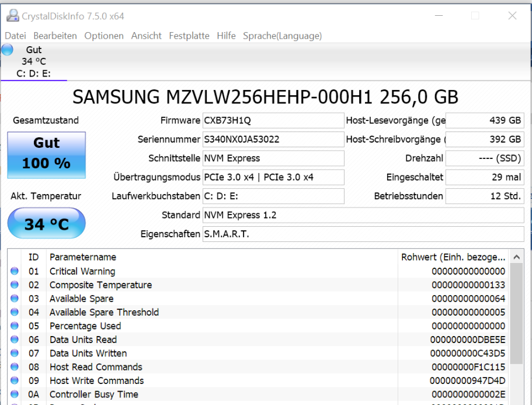Open the Ansicht menu
This screenshot has height=405, width=532.
pos(146,36)
